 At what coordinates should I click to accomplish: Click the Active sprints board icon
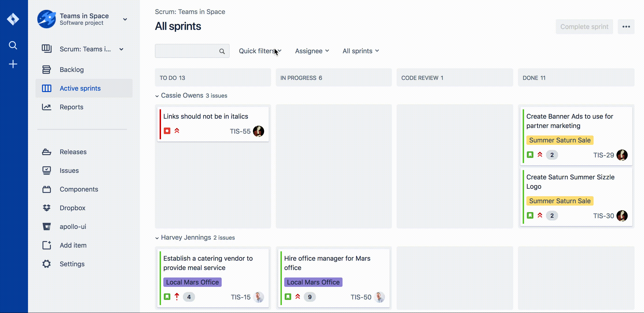click(x=46, y=88)
